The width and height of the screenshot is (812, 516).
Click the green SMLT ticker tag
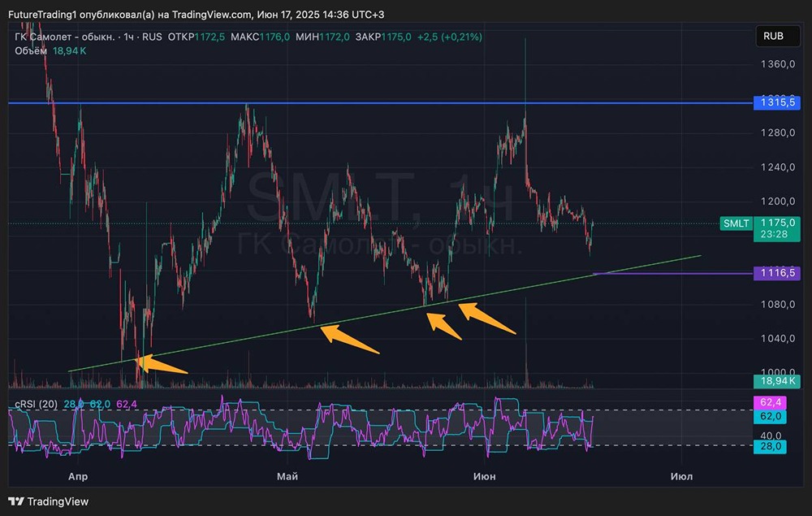736,223
